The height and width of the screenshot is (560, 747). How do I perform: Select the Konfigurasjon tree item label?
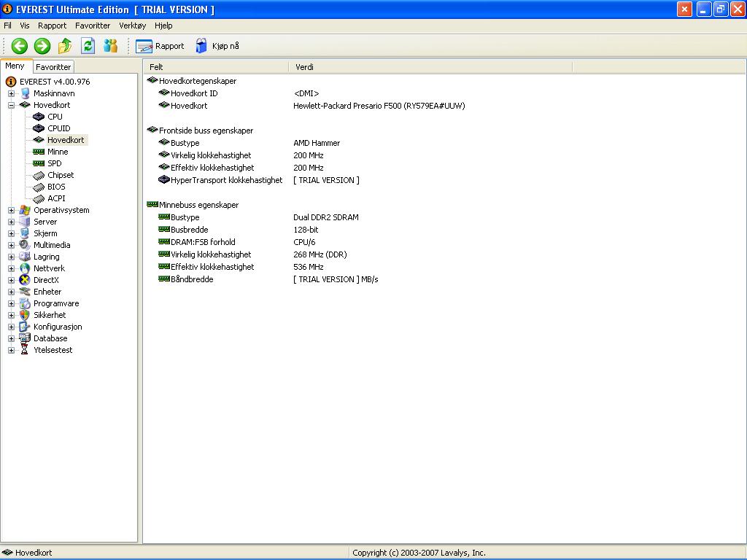(58, 327)
